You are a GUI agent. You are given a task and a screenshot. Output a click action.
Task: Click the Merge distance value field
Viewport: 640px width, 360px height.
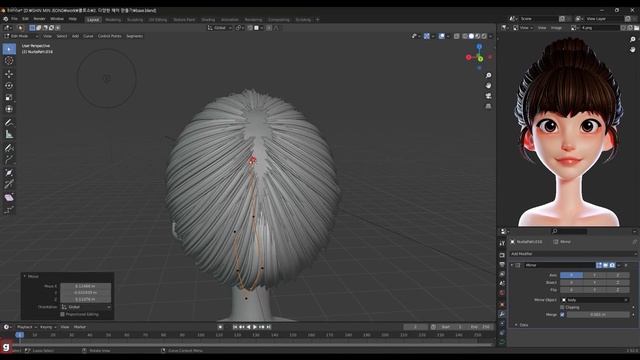point(598,315)
